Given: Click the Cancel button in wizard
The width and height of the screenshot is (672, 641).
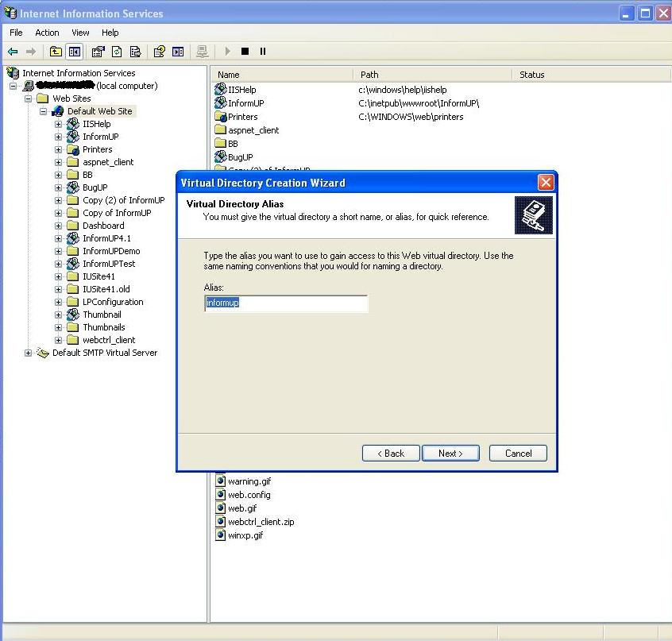Looking at the screenshot, I should [518, 454].
